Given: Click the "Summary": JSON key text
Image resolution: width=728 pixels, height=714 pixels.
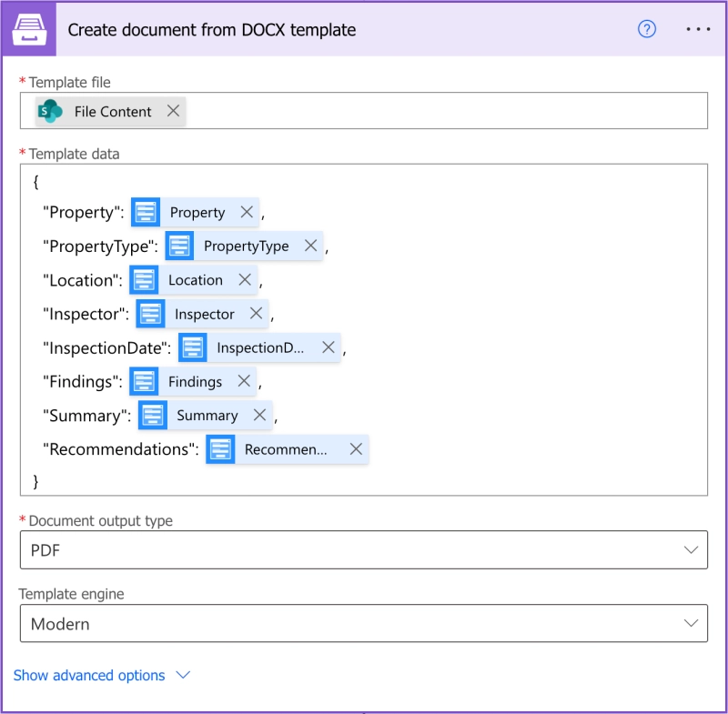Looking at the screenshot, I should pos(86,416).
